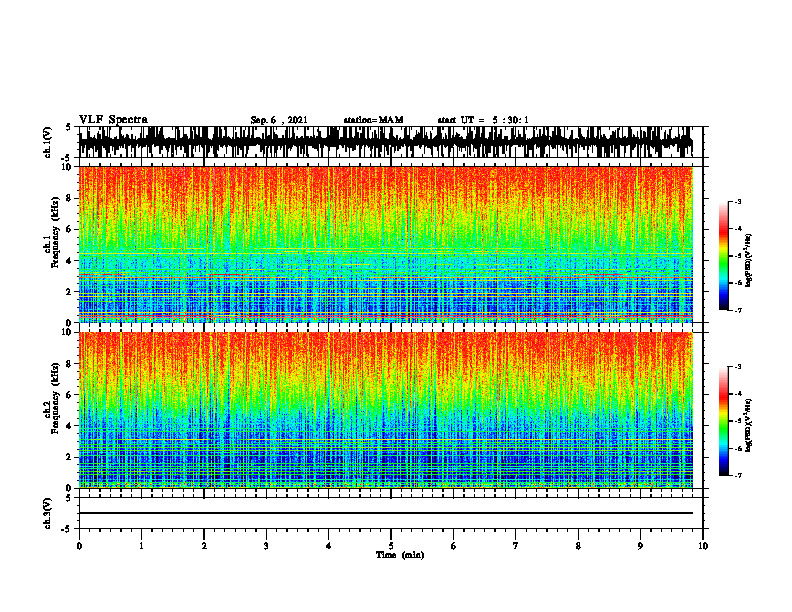
Task: Click the time-axis tick label '7'
Action: [516, 546]
